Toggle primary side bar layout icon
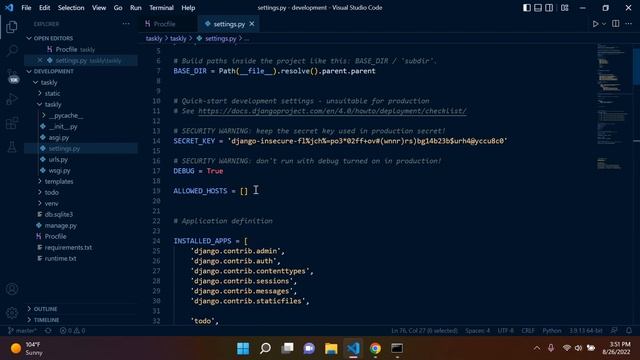Image resolution: width=640 pixels, height=360 pixels. (527, 8)
